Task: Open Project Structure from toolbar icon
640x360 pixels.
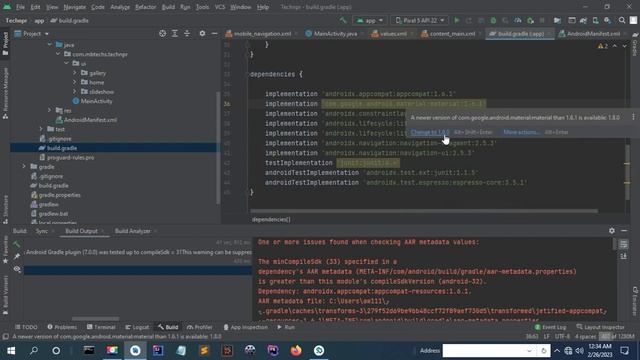Action: (557, 20)
